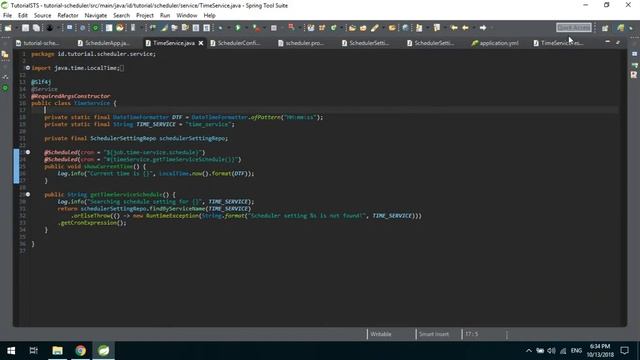Click the red-white icon in right sidebar

(x=634, y=75)
